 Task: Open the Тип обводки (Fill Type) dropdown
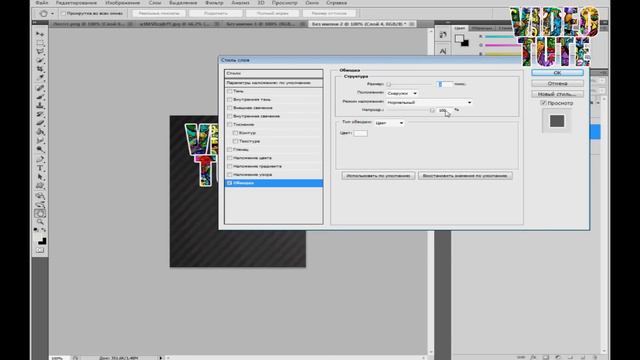click(x=389, y=123)
